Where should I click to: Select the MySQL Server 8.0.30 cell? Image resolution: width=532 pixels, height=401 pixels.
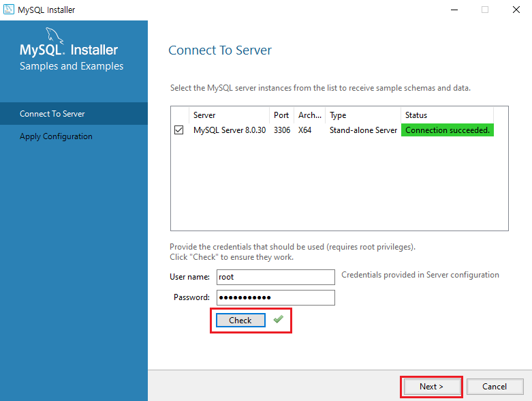tap(230, 130)
